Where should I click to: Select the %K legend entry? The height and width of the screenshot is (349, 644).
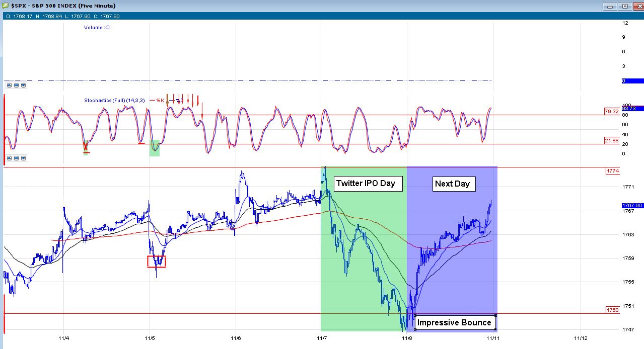(x=161, y=101)
